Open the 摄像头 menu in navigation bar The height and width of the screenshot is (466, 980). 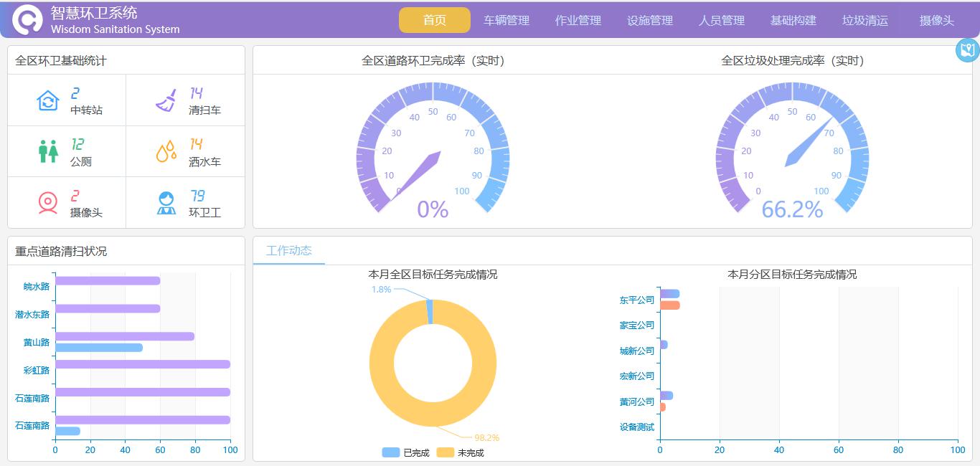937,21
